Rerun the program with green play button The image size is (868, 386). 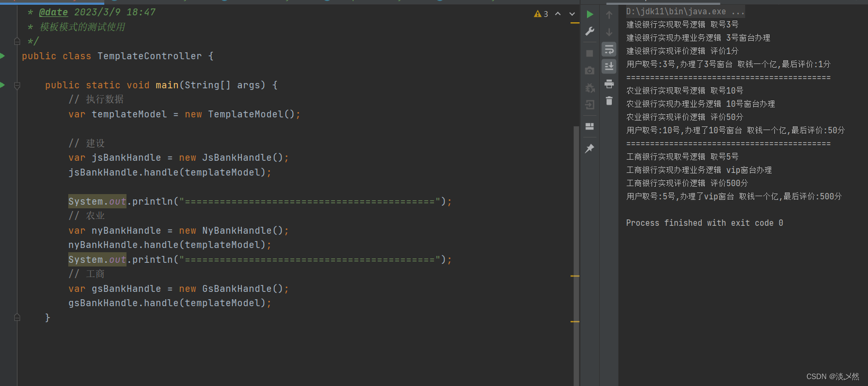tap(590, 15)
